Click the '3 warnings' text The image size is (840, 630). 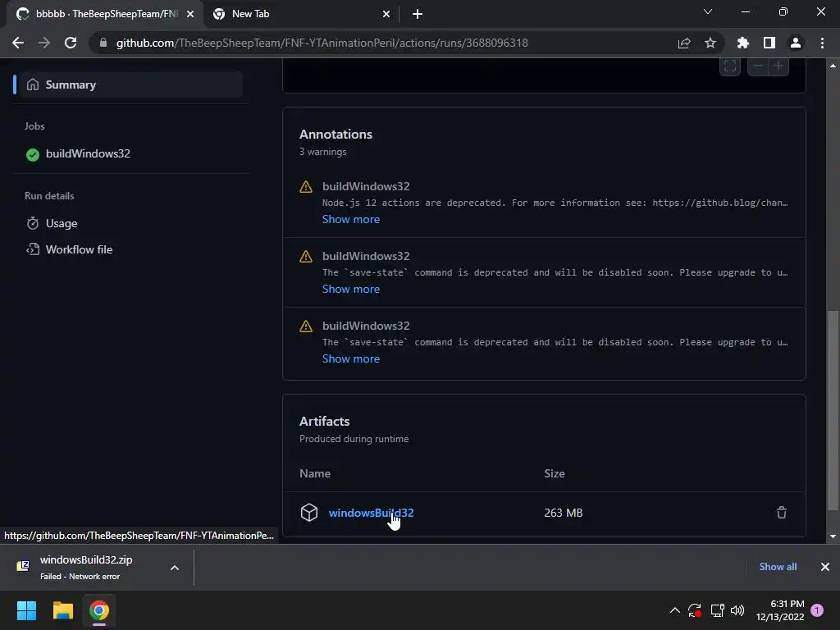pos(323,152)
